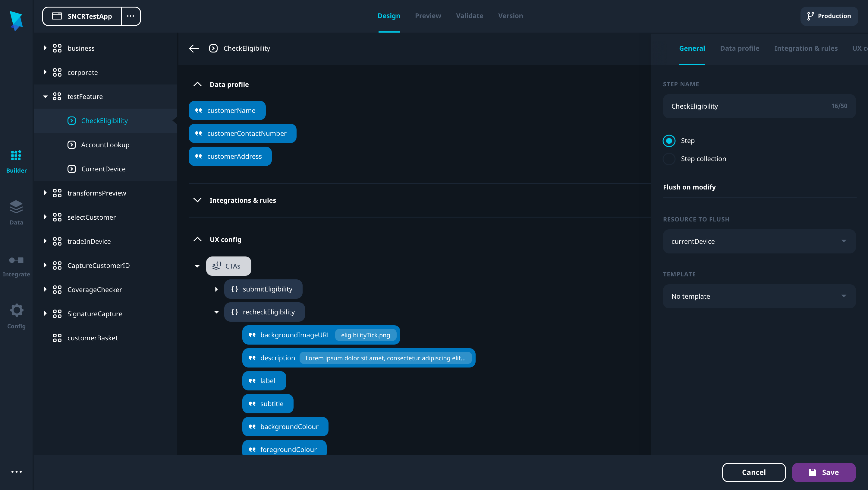The height and width of the screenshot is (490, 868).
Task: Click the Cancel button
Action: pos(753,472)
